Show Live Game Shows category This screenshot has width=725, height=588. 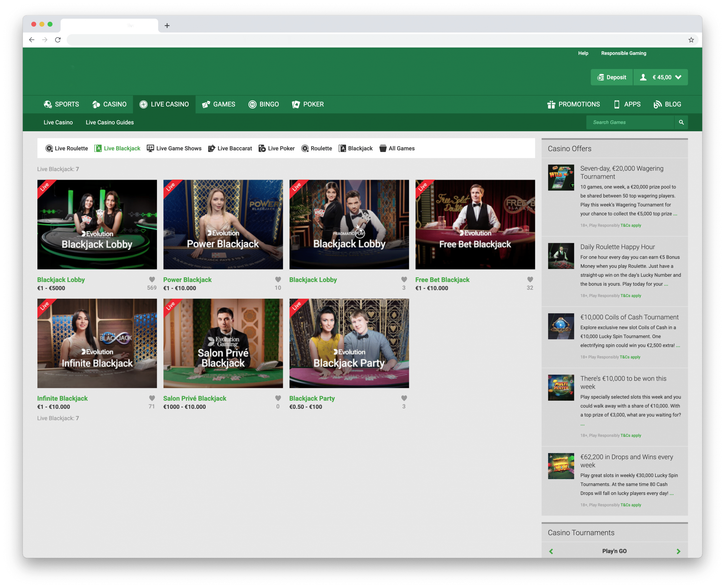pos(174,148)
